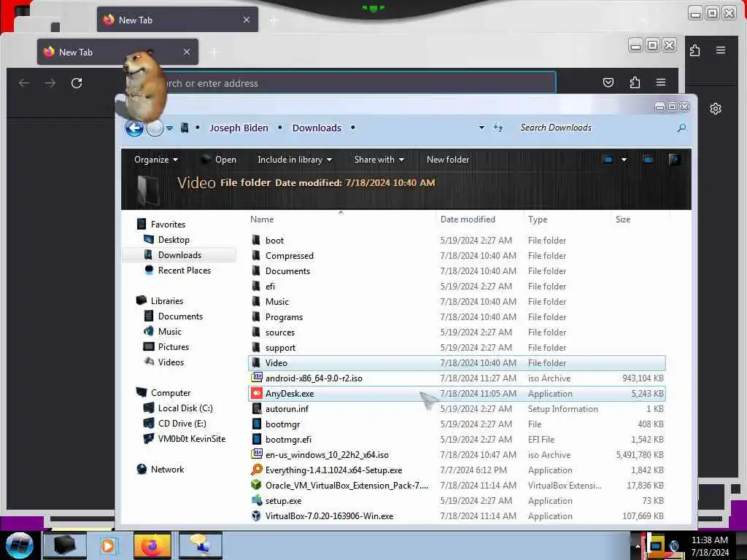Select the sources folder icon

coord(256,332)
